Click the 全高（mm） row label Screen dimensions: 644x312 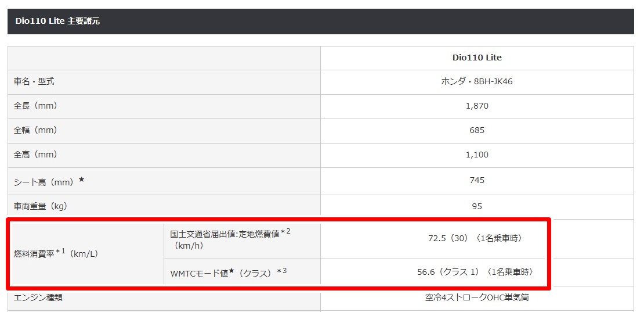coord(35,155)
